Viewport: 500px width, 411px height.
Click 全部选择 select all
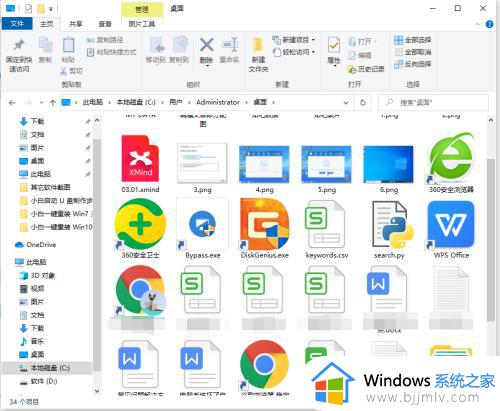tap(412, 40)
